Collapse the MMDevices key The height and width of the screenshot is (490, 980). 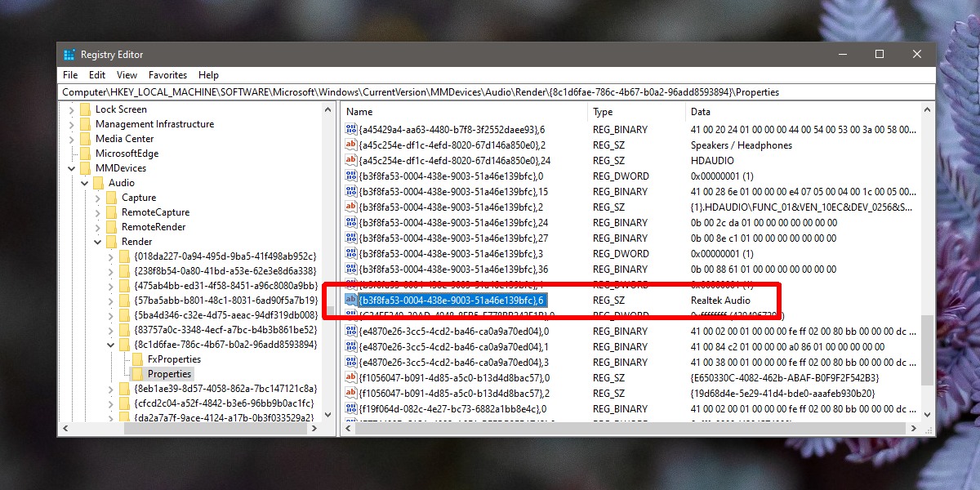tap(72, 168)
